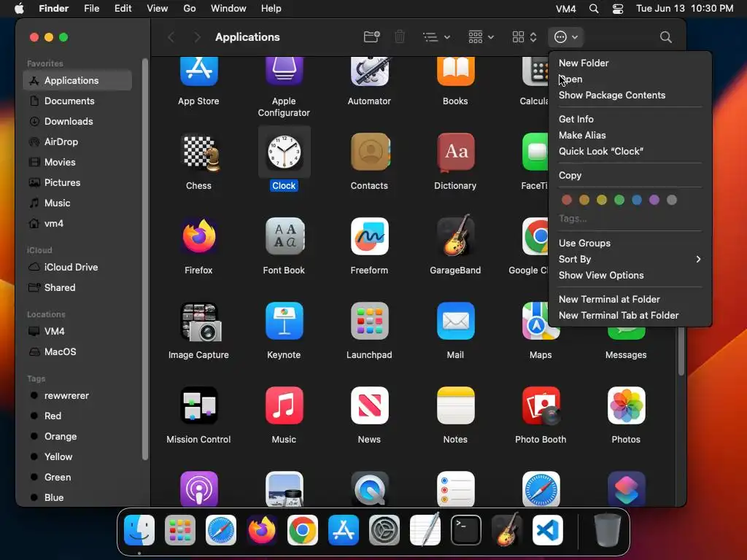This screenshot has height=560, width=747.
Task: Close the action ellipsis menu button
Action: [x=566, y=37]
